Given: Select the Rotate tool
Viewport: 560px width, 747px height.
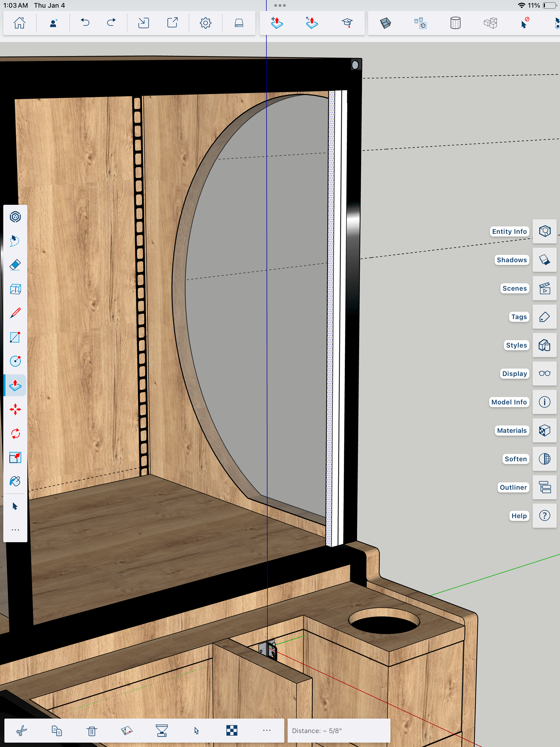Looking at the screenshot, I should pyautogui.click(x=15, y=434).
